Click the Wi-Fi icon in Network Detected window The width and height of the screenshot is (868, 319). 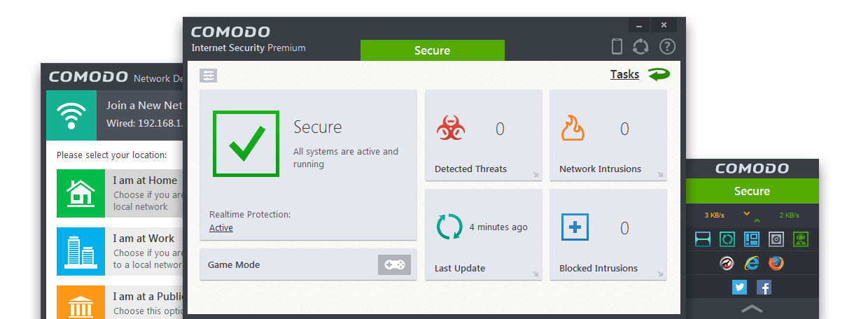click(x=71, y=115)
